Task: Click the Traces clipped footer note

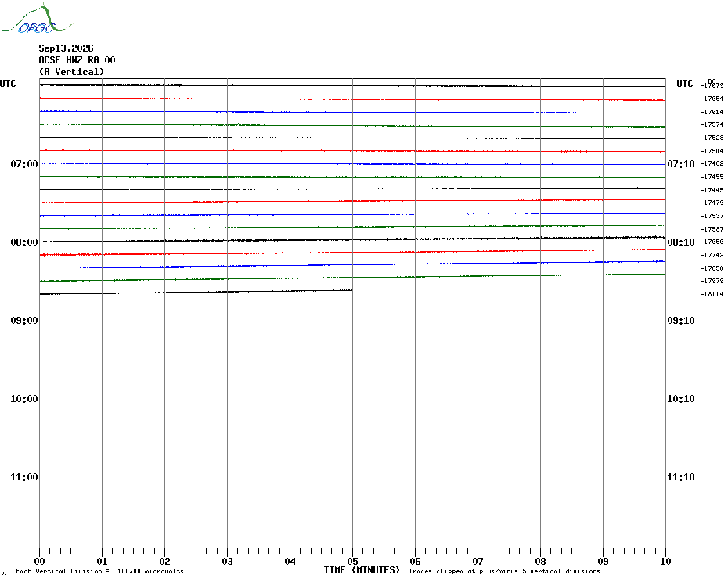Action: point(504,571)
